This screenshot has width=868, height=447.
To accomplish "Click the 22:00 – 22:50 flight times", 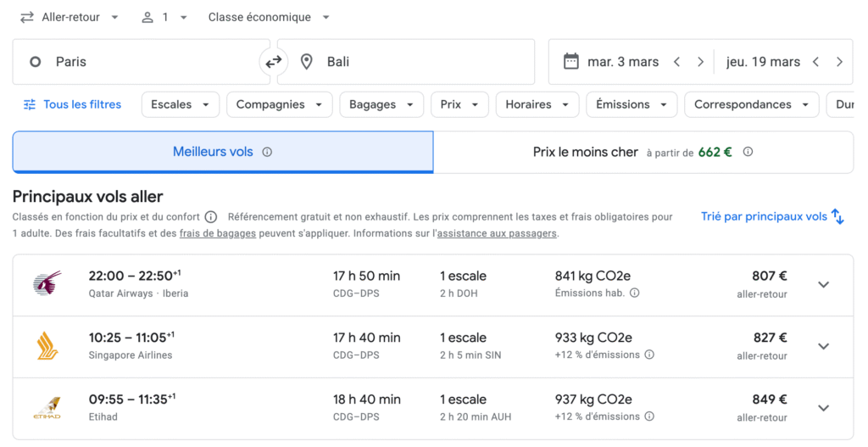I will point(135,276).
